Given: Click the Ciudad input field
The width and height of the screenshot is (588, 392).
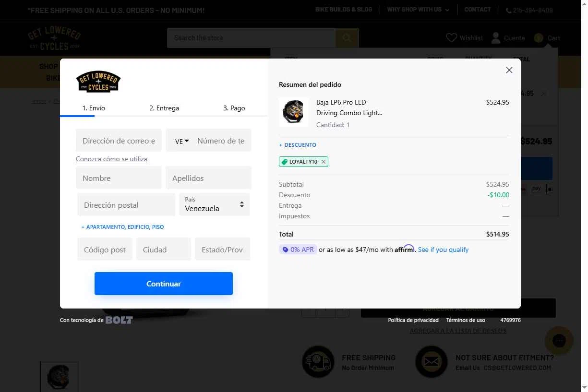Looking at the screenshot, I should (164, 249).
